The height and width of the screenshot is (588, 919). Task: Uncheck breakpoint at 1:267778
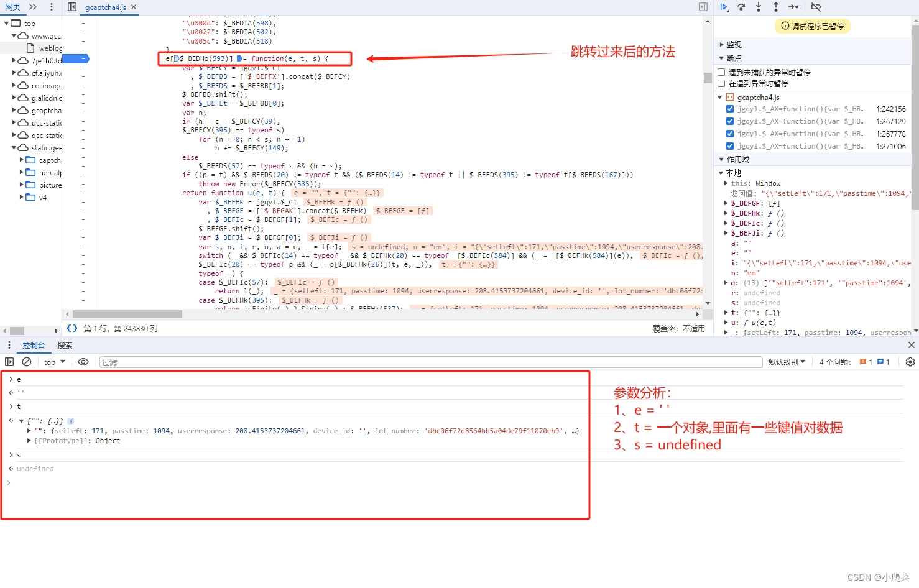click(x=730, y=134)
